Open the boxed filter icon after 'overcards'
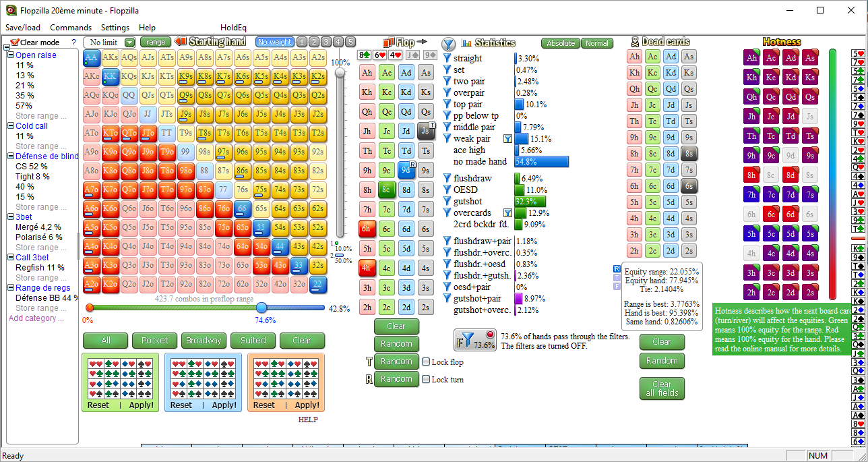Screen dimensions: 868x462 click(509, 213)
